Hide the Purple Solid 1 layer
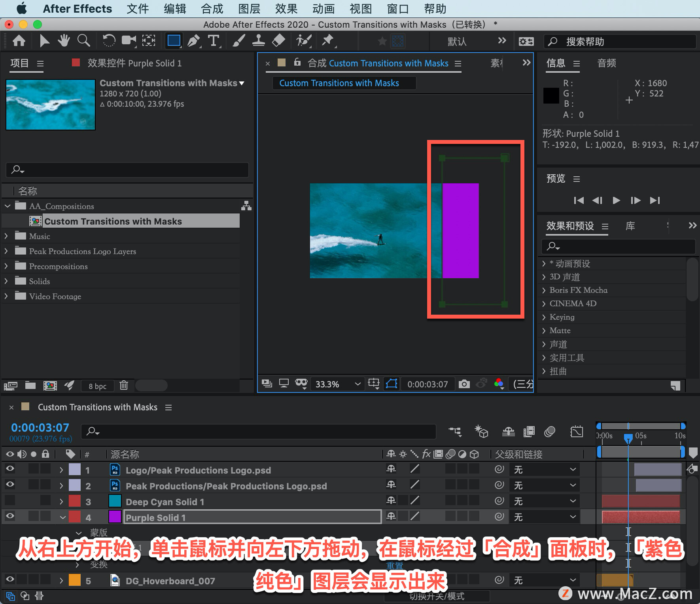The width and height of the screenshot is (700, 604). (10, 516)
